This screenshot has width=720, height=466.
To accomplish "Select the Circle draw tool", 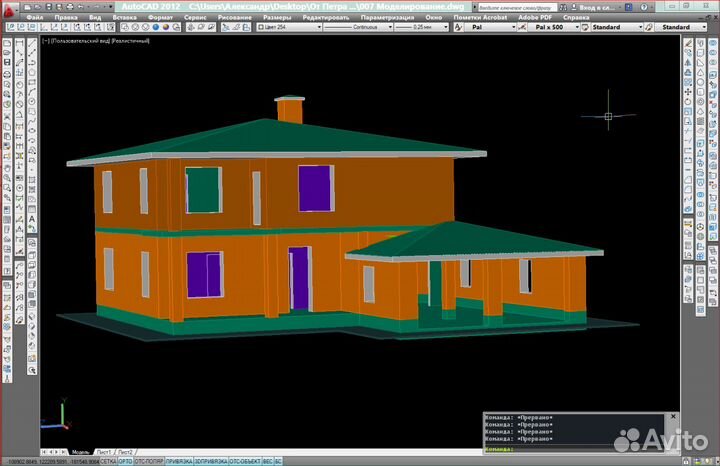I will [x=32, y=102].
